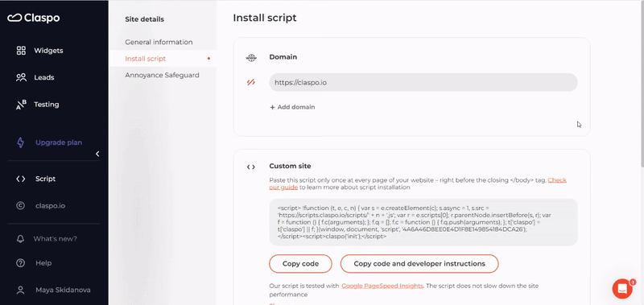This screenshot has width=644, height=305.
Task: Click the Site details heading
Action: pyautogui.click(x=144, y=19)
